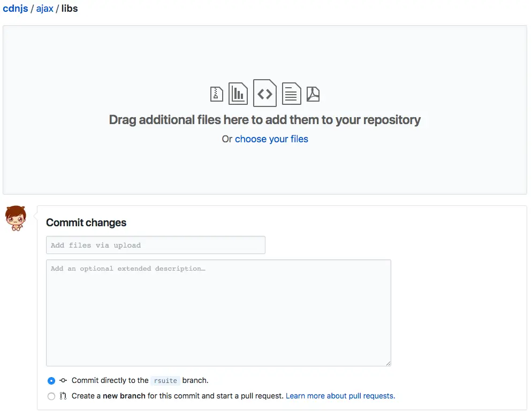This screenshot has height=414, width=532.
Task: Click the bar chart file icon
Action: point(238,94)
